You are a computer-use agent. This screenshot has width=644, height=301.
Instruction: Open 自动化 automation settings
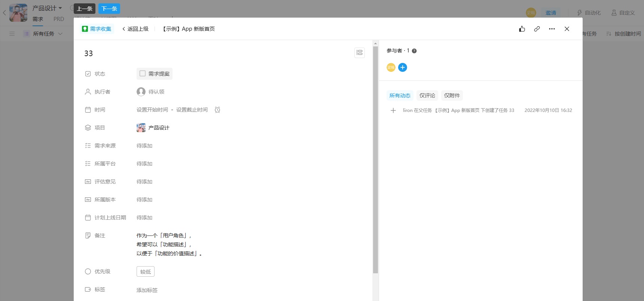pos(589,13)
